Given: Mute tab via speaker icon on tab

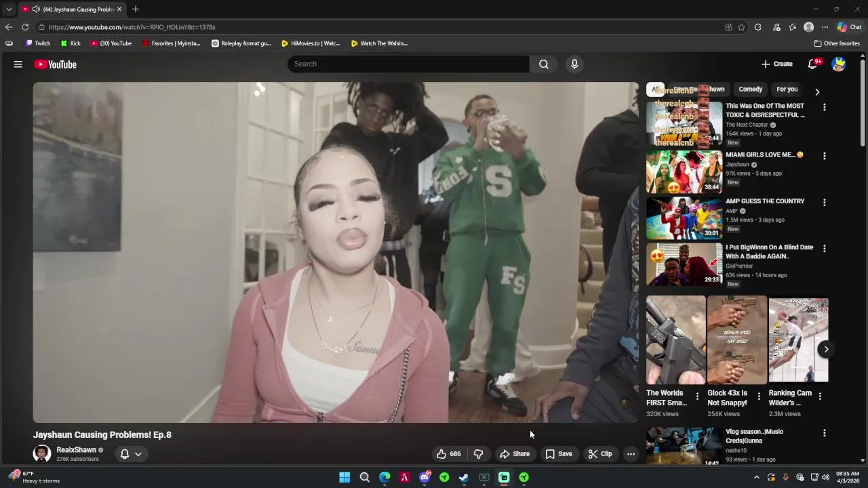Looking at the screenshot, I should [36, 9].
